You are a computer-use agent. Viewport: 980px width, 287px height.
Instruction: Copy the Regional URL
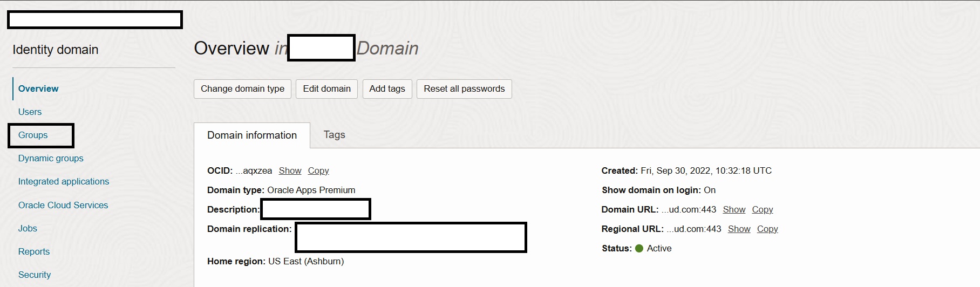(x=767, y=229)
